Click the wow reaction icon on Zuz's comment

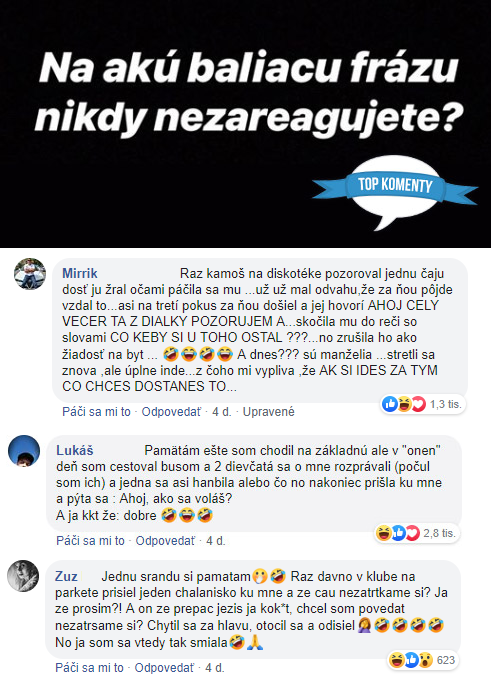[425, 660]
